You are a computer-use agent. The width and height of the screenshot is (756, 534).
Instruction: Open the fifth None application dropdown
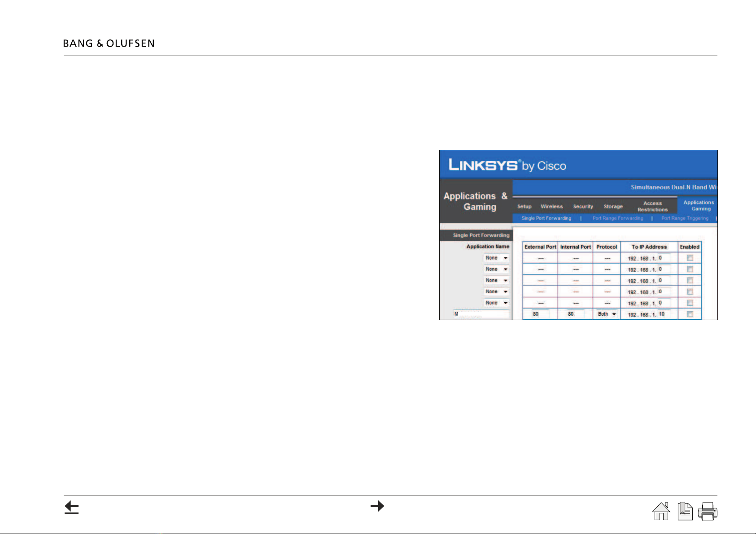point(497,303)
